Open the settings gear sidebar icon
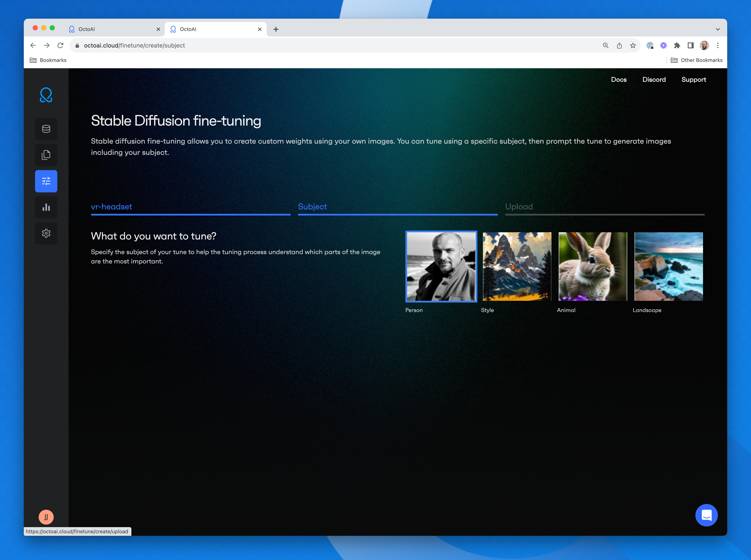 coord(46,233)
